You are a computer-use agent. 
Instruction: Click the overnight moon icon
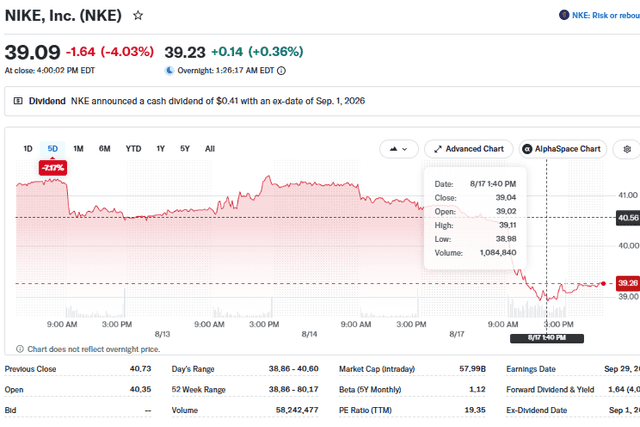point(169,71)
